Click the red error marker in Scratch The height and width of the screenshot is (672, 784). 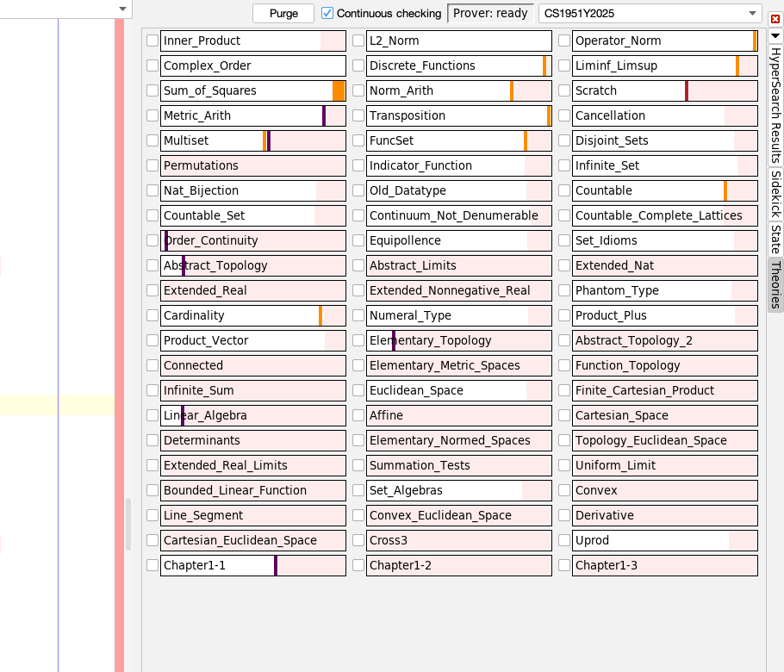(687, 90)
